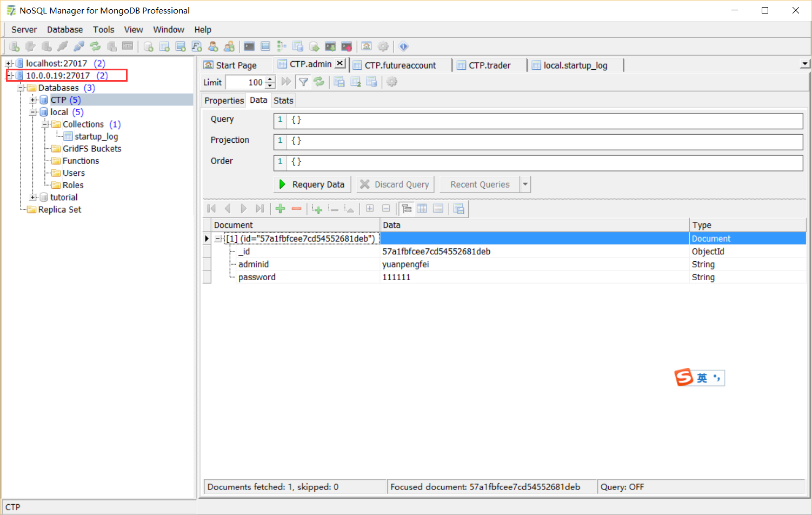812x515 pixels.
Task: Expand the tutorial database node
Action: coord(33,197)
